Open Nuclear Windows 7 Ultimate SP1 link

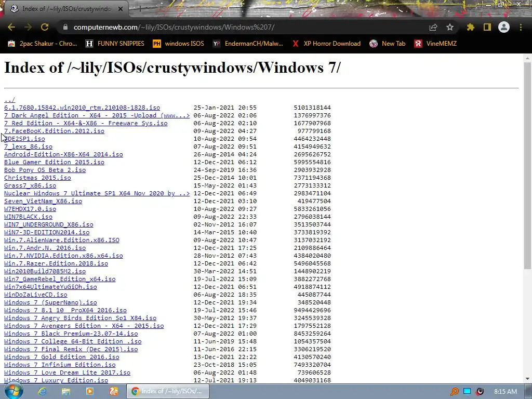click(x=97, y=193)
